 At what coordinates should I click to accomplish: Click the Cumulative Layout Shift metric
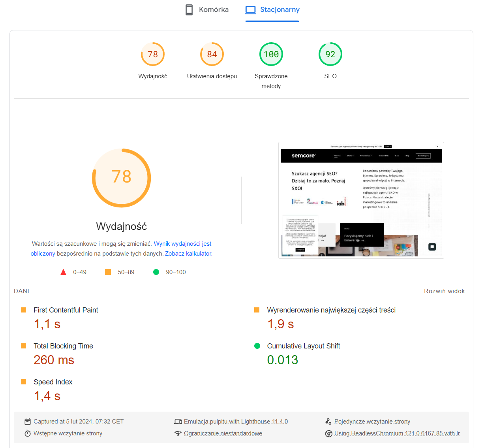point(358,354)
